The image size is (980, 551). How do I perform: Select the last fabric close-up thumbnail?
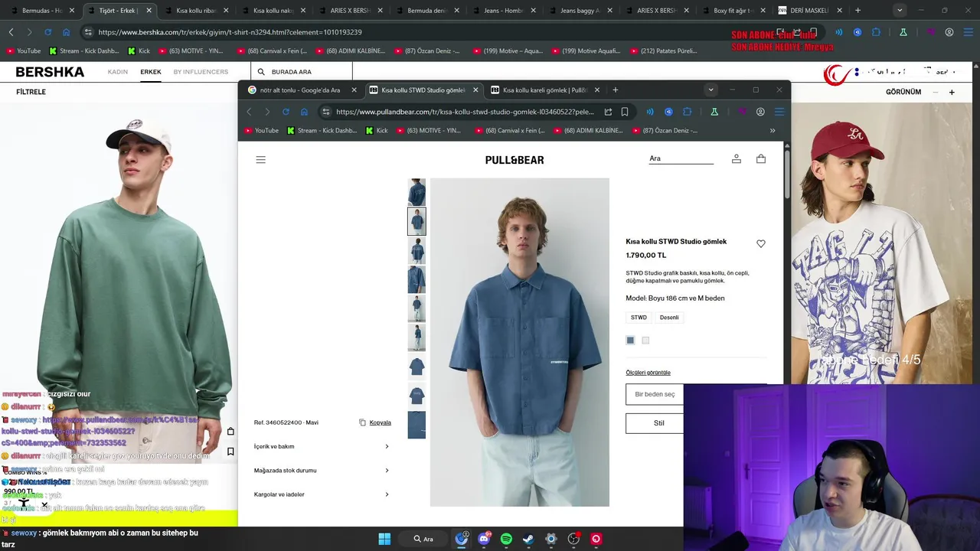(416, 425)
